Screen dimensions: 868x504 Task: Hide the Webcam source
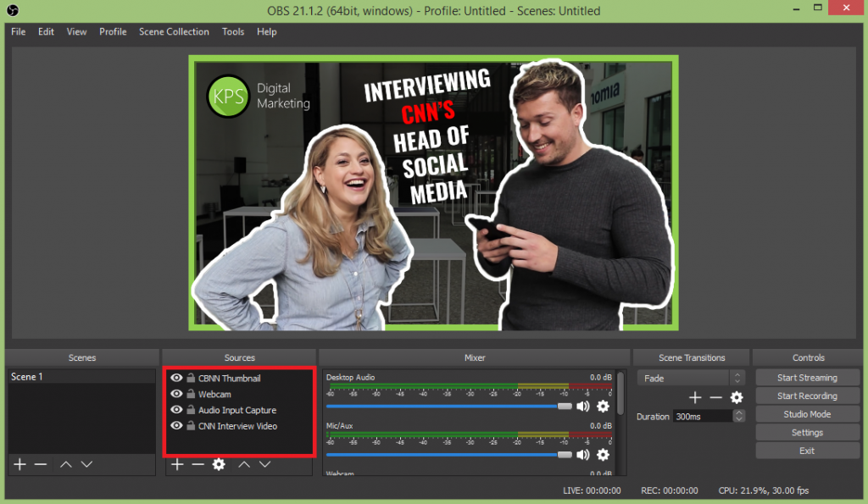[176, 394]
